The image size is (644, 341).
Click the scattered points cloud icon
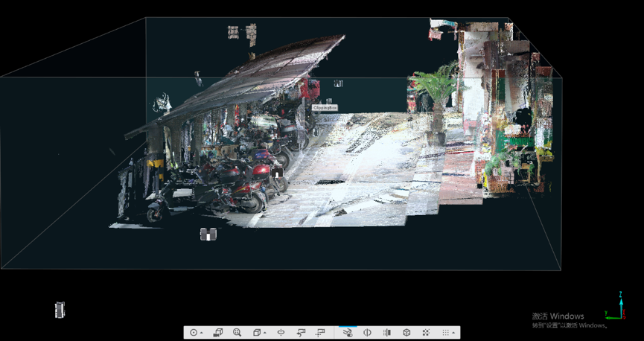pos(426,333)
